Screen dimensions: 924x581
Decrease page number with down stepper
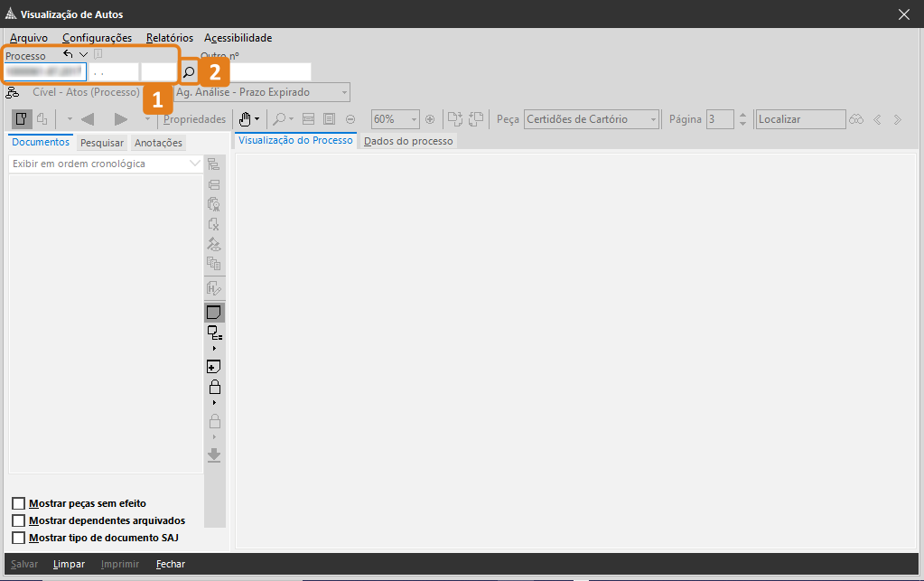[743, 124]
